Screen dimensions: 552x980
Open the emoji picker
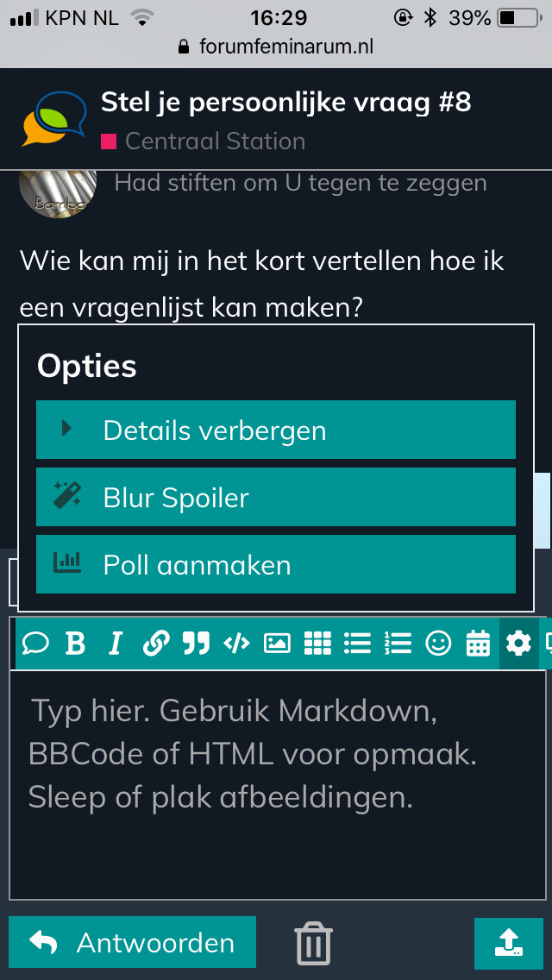tap(438, 643)
